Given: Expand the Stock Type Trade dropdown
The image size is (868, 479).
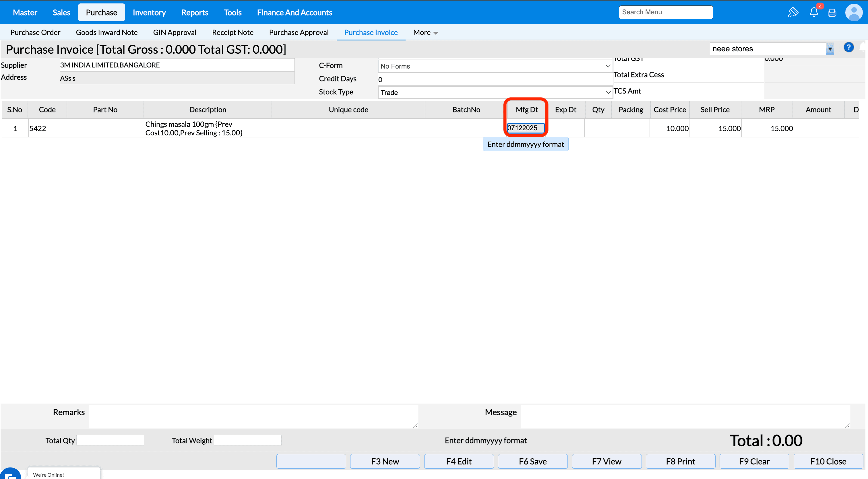Looking at the screenshot, I should 495,92.
